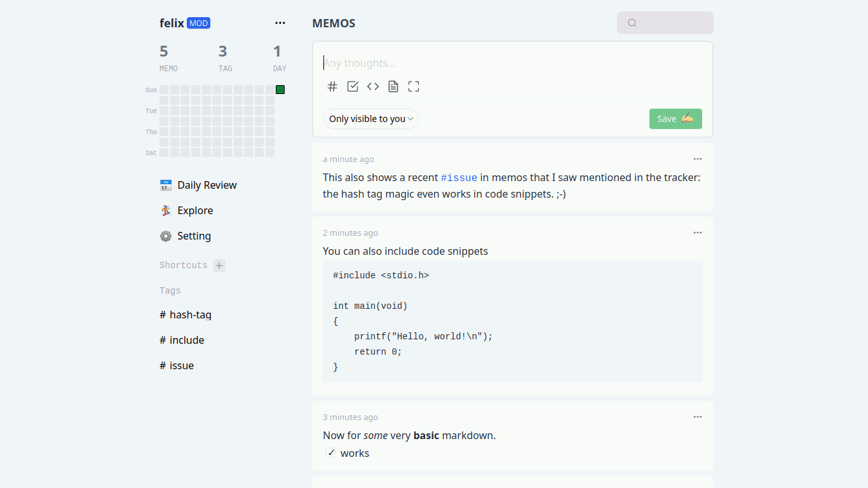
Task: Insert a checkbox using the editor toolbar icon
Action: click(353, 86)
